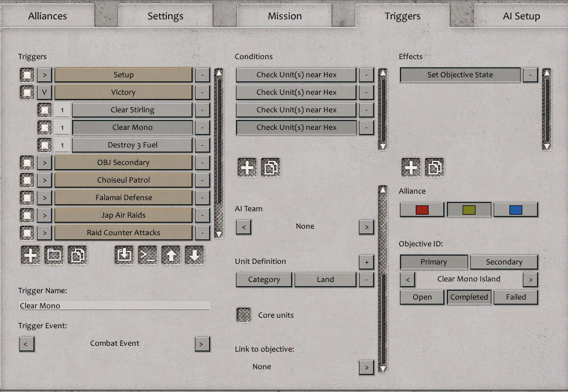Add a new condition with the plus icon
The image size is (568, 392).
pos(247,167)
